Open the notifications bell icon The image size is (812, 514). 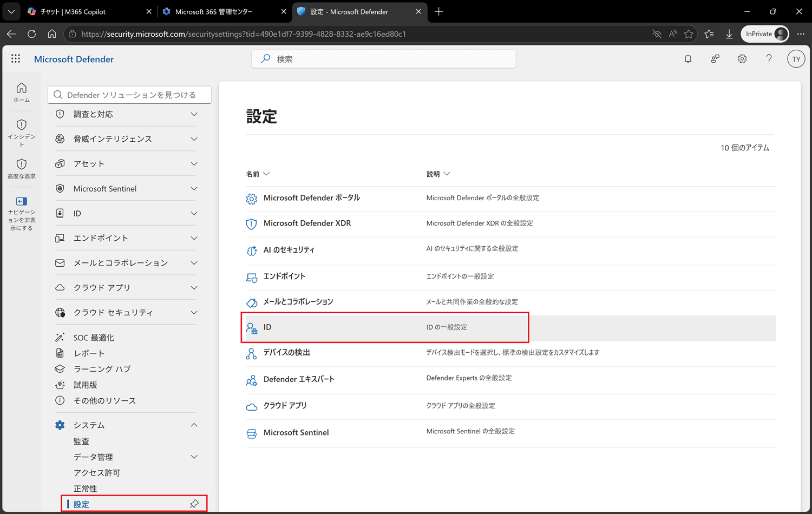pos(688,59)
